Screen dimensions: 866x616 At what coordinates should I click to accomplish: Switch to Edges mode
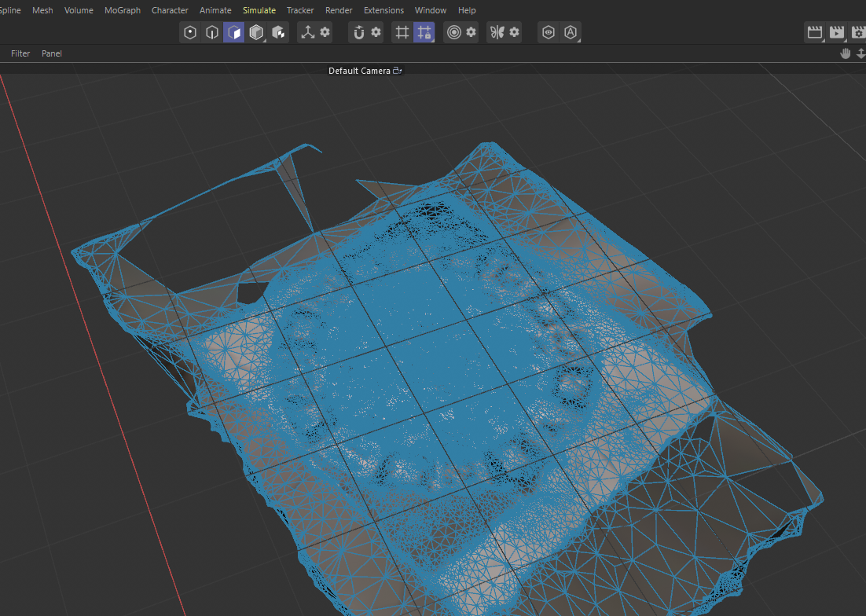pyautogui.click(x=212, y=31)
